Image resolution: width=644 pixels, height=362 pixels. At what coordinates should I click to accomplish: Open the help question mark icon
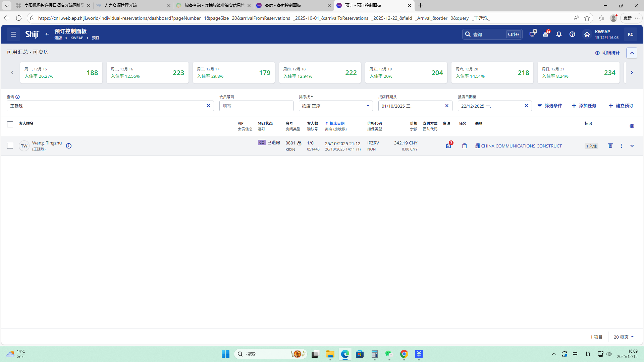(572, 34)
